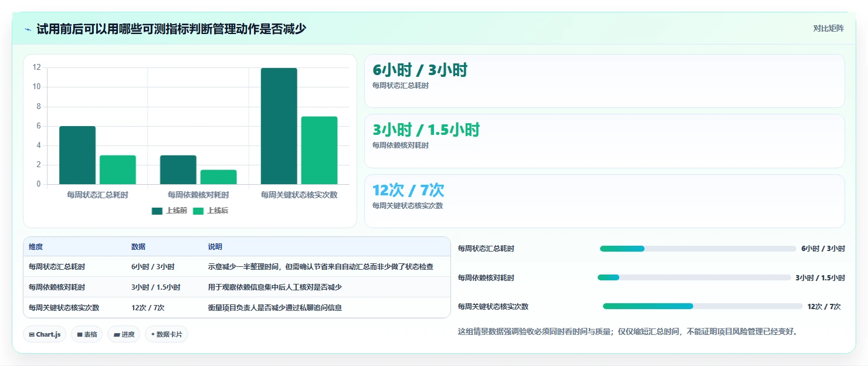The width and height of the screenshot is (868, 366).
Task: Open the 12次 / 7次 data card
Action: [605, 201]
